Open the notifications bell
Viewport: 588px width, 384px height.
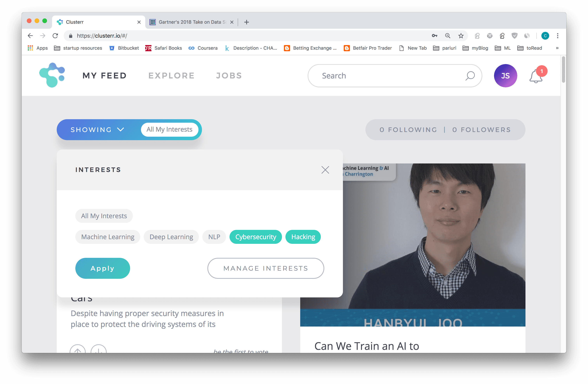pyautogui.click(x=536, y=76)
